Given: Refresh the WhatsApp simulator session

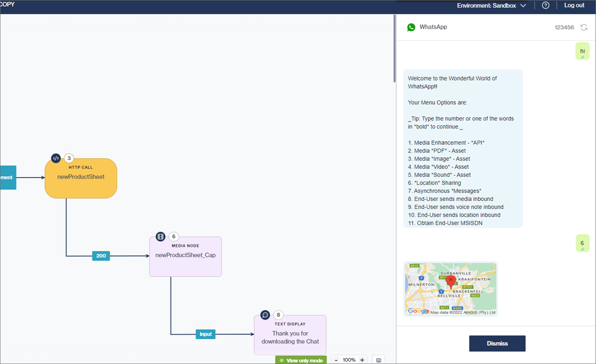Looking at the screenshot, I should 584,27.
